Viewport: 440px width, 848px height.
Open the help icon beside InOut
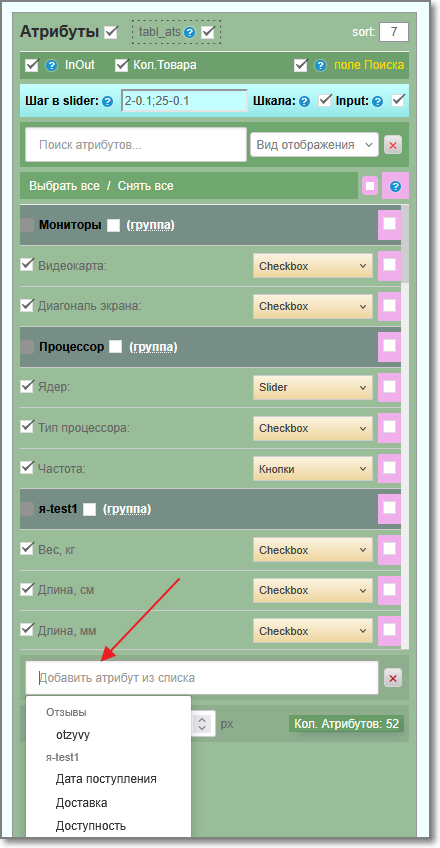[x=51, y=66]
